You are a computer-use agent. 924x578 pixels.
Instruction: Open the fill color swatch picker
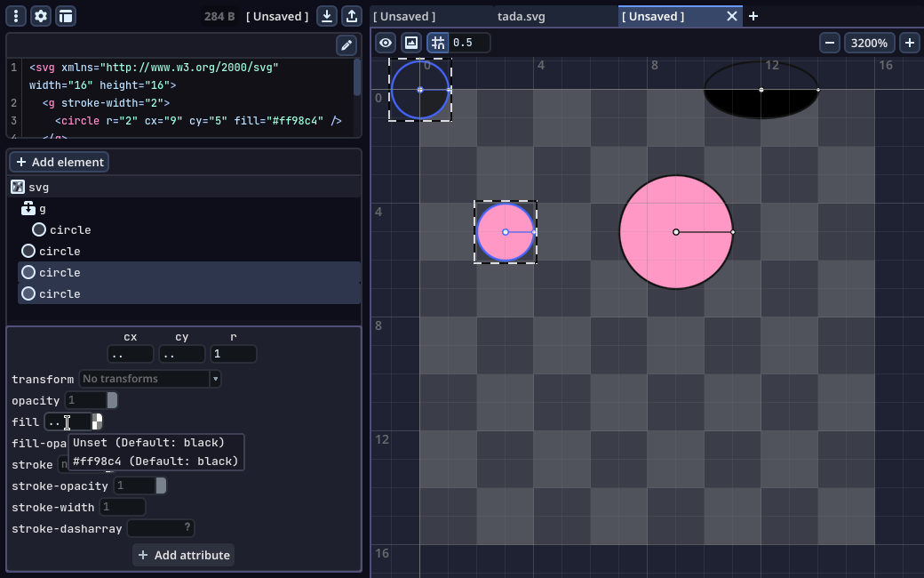coord(98,421)
